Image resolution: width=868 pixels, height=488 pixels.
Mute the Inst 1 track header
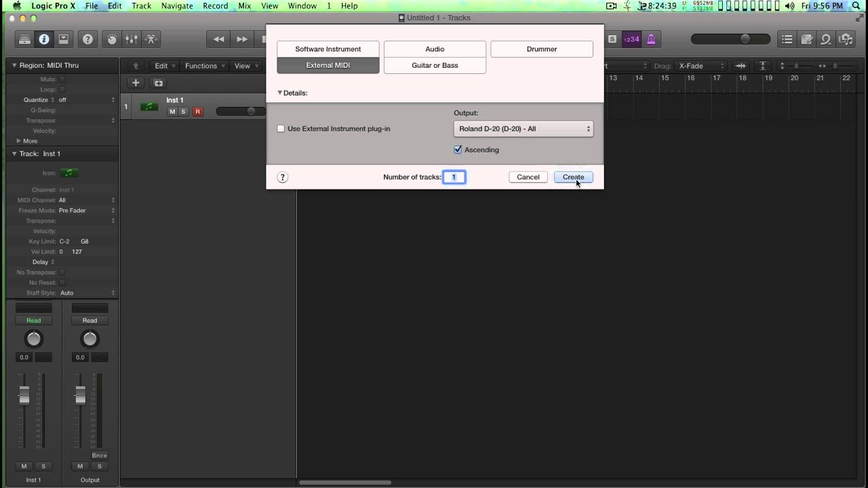pyautogui.click(x=172, y=112)
